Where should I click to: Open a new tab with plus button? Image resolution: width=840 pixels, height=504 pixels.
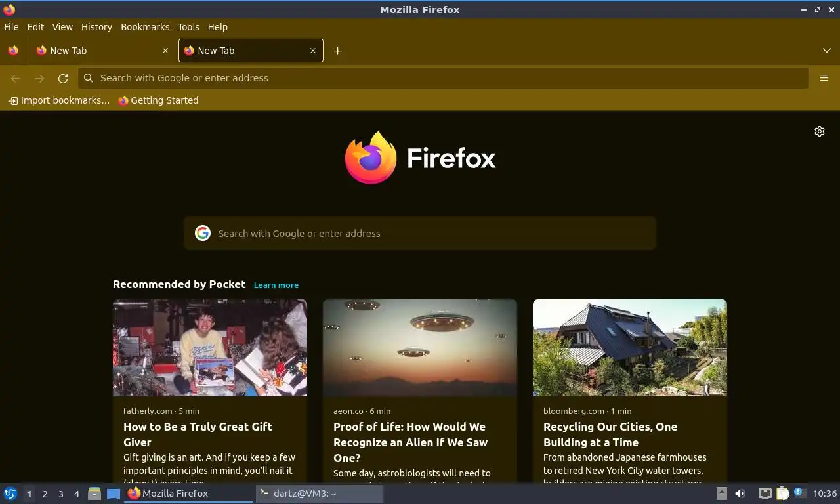point(337,51)
